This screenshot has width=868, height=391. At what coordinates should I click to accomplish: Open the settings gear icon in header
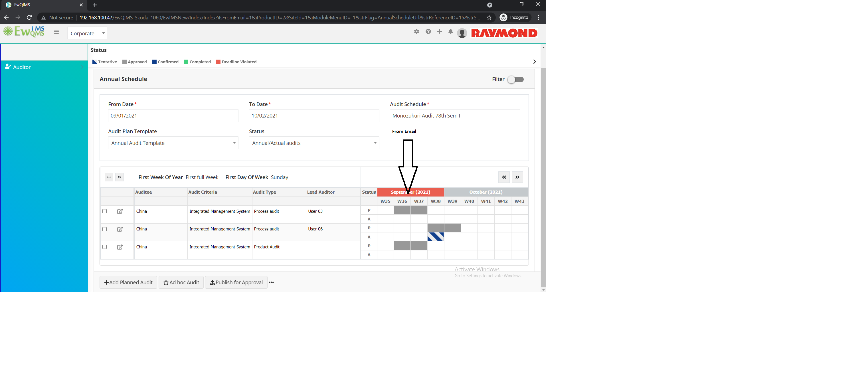[416, 31]
